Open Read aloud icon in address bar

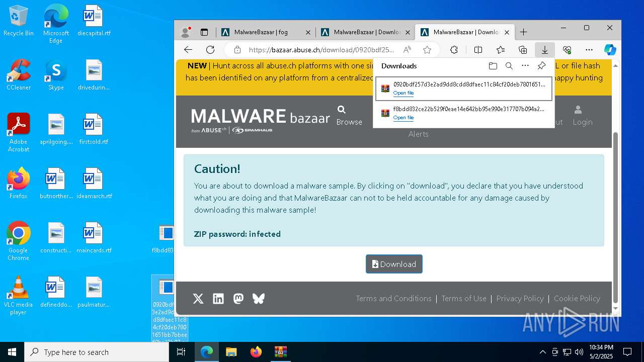tap(407, 50)
